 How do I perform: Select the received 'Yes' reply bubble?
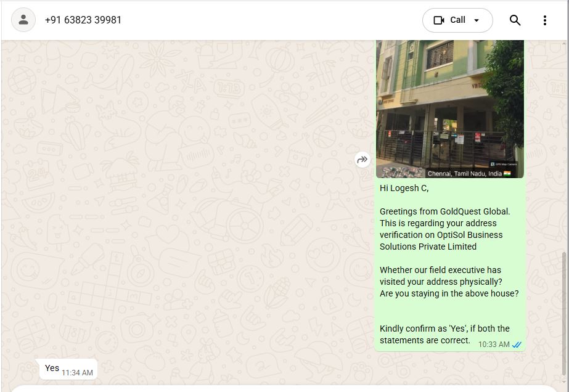tap(68, 369)
